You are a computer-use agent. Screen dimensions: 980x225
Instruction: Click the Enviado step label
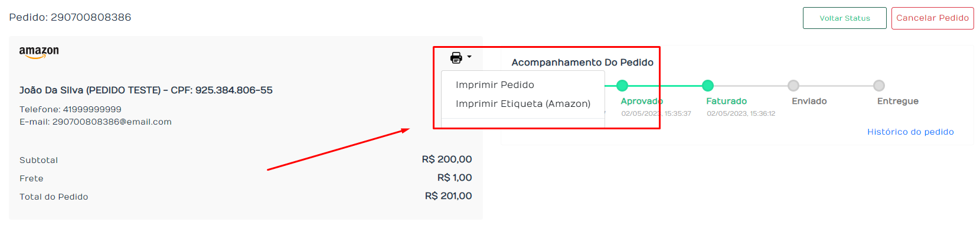coord(809,101)
